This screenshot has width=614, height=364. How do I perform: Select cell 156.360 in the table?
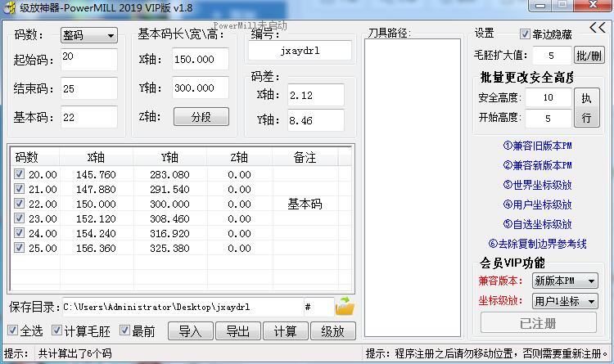tap(96, 248)
